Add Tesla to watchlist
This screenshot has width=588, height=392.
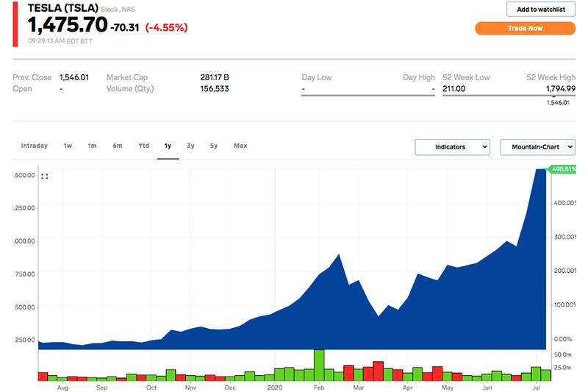tap(540, 10)
